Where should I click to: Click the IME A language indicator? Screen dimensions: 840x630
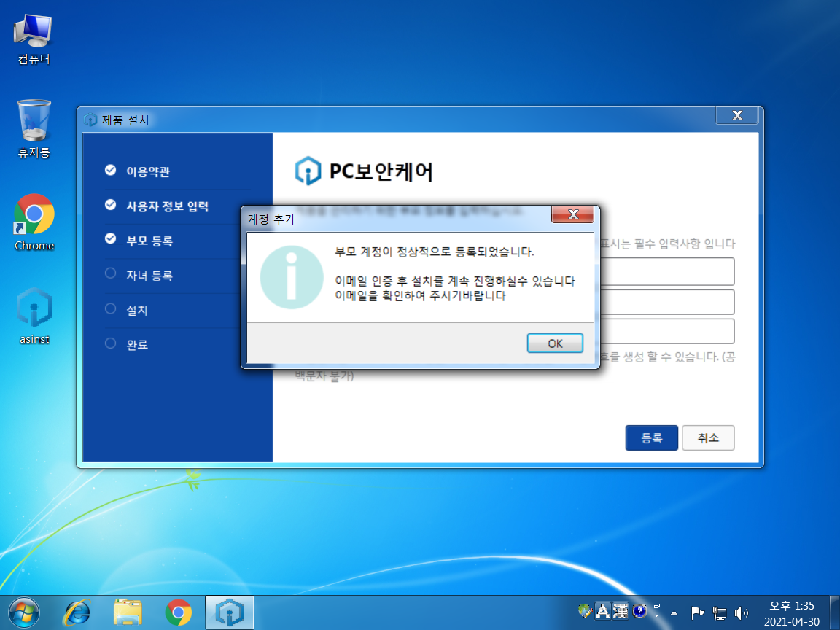click(603, 611)
